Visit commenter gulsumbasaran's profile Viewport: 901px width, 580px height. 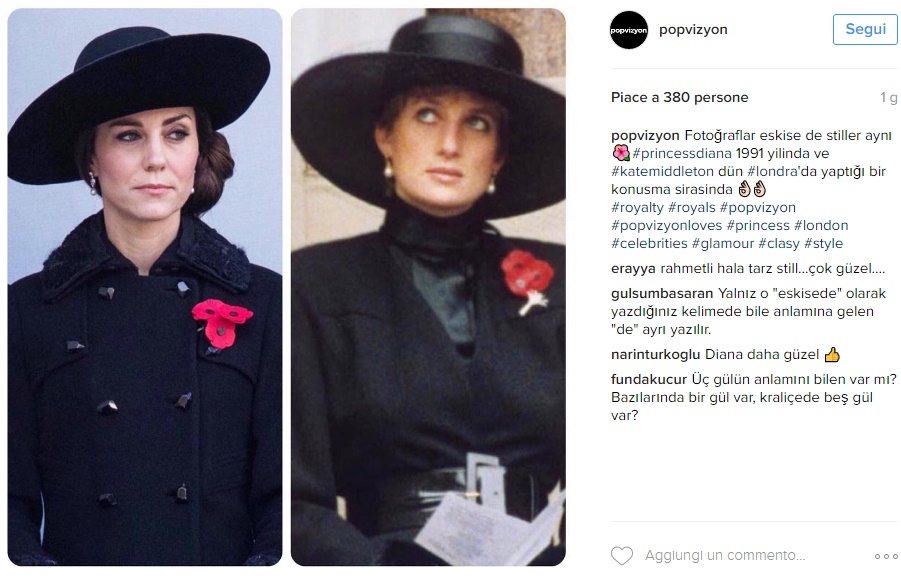click(662, 293)
